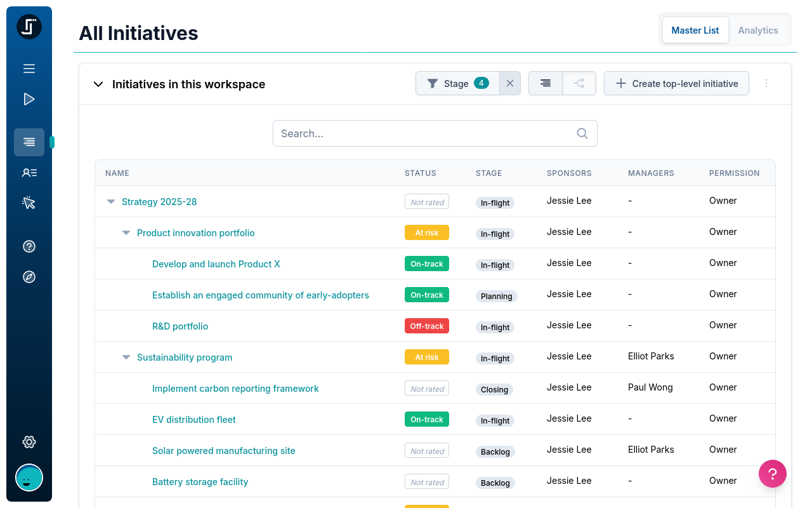Open Develop and launch Product X
Screen dimensions: 812x508
click(216, 264)
